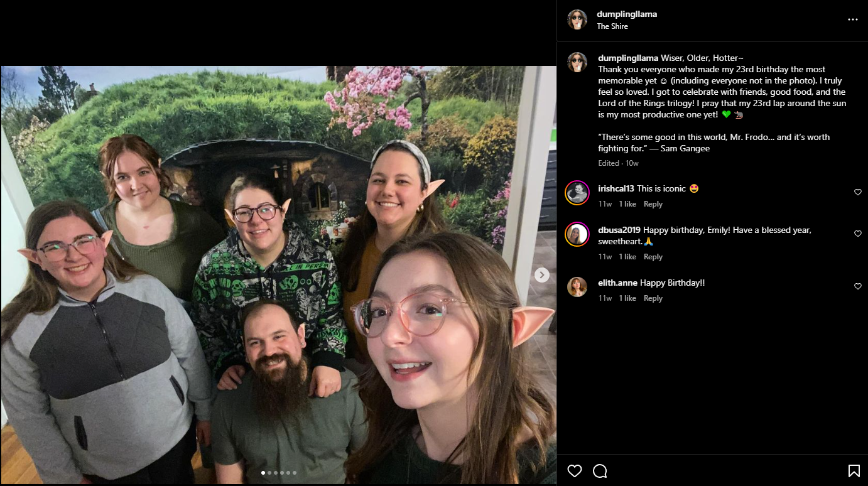This screenshot has width=868, height=486.
Task: Save the post with the bookmark icon
Action: [x=854, y=471]
